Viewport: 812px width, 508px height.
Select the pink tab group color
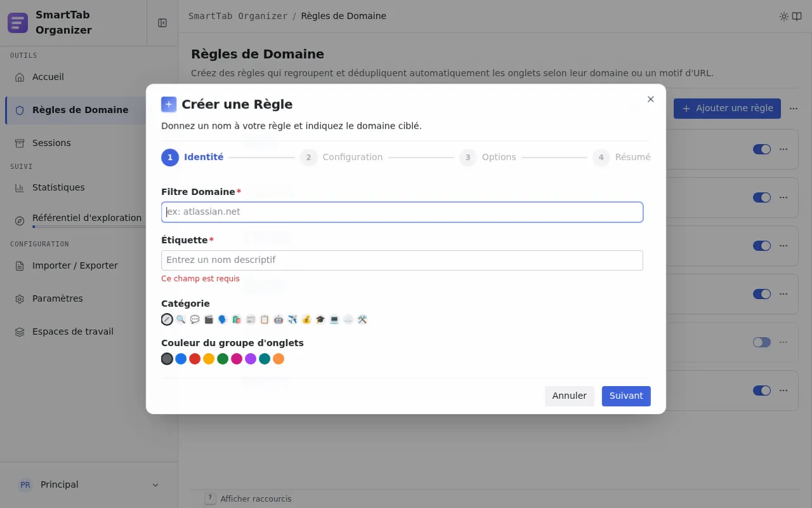(237, 359)
